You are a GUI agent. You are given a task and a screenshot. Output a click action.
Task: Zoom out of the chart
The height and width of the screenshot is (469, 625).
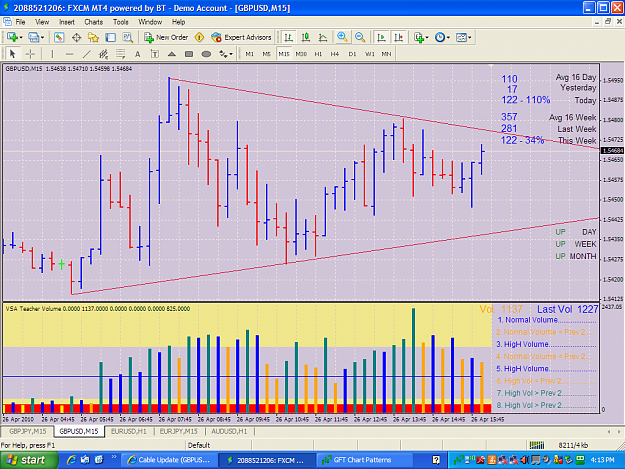point(360,37)
